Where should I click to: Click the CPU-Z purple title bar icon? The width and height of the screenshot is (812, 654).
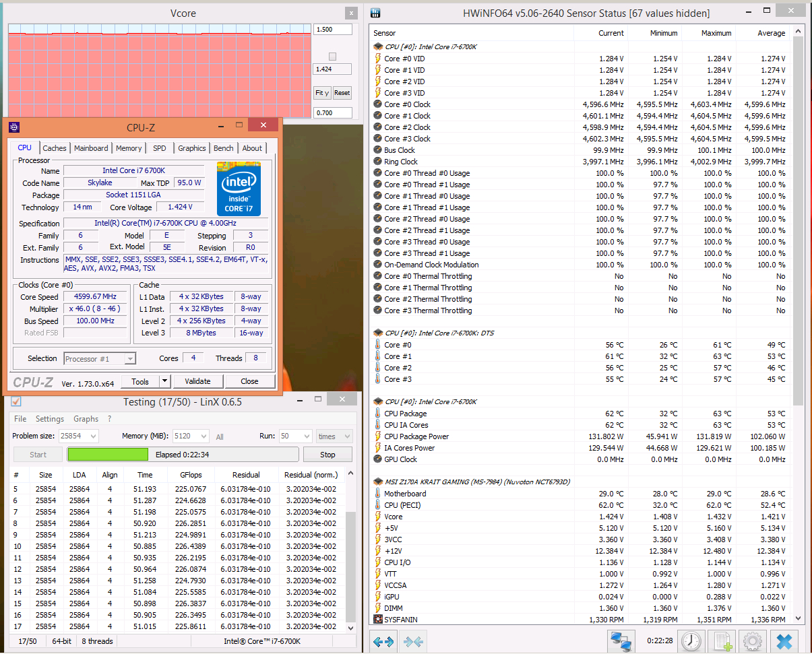pos(14,127)
